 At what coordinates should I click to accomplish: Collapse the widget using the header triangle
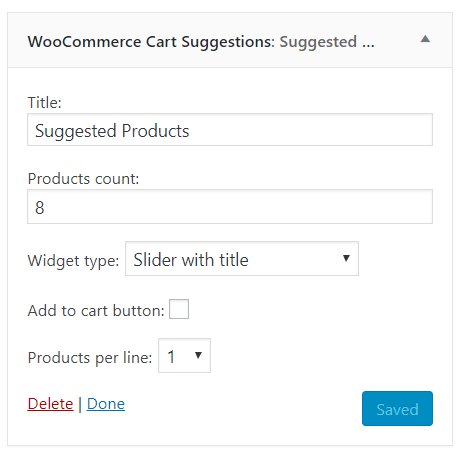point(425,39)
